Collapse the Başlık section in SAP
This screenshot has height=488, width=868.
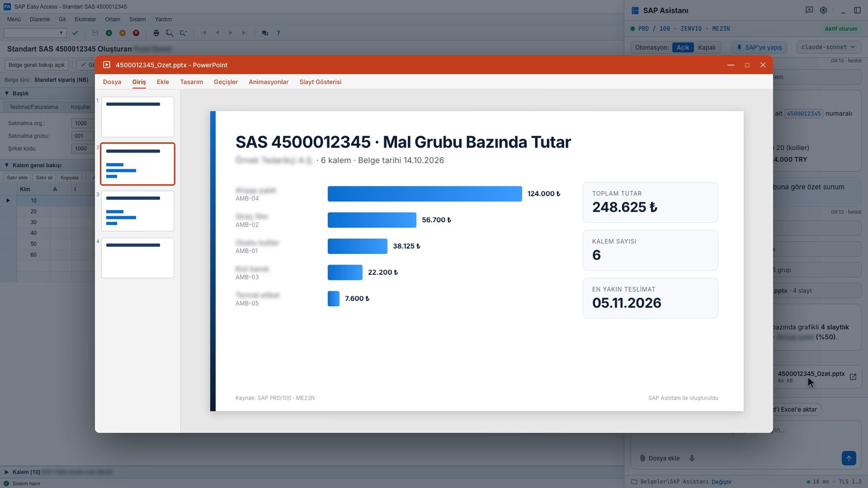coord(7,93)
